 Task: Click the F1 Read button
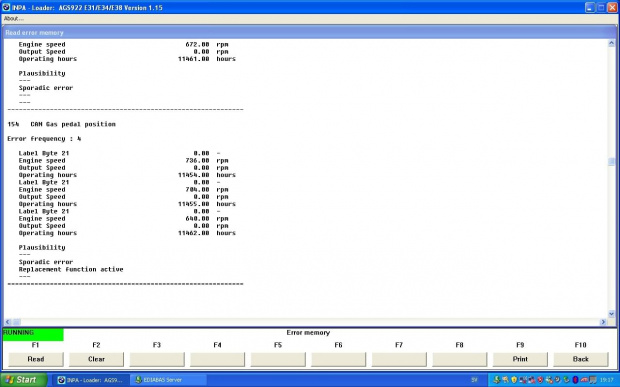click(36, 359)
